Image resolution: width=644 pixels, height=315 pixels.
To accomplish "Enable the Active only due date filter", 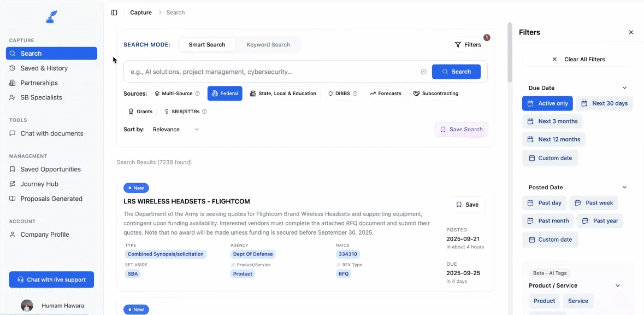I will pos(547,103).
